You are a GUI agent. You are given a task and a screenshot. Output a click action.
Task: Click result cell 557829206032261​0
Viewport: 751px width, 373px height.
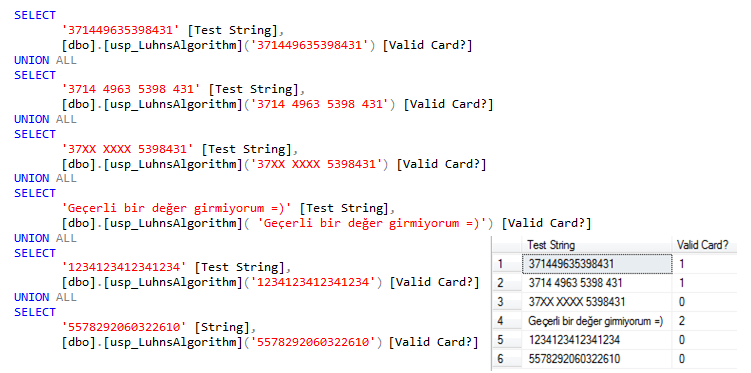[598, 359]
